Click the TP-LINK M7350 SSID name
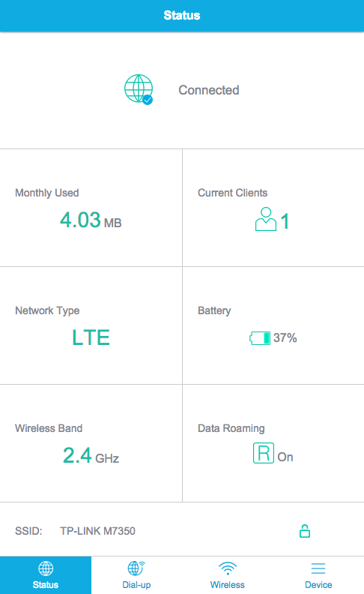364x594 pixels. click(x=97, y=531)
